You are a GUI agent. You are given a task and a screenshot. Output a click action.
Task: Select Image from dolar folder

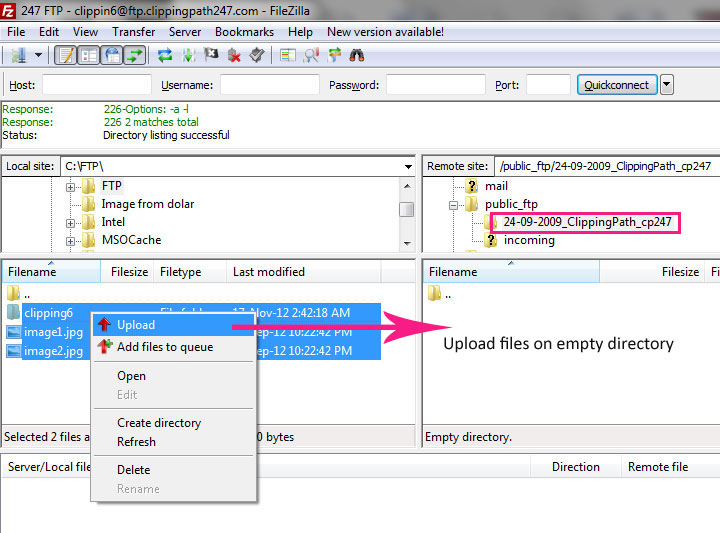click(147, 204)
